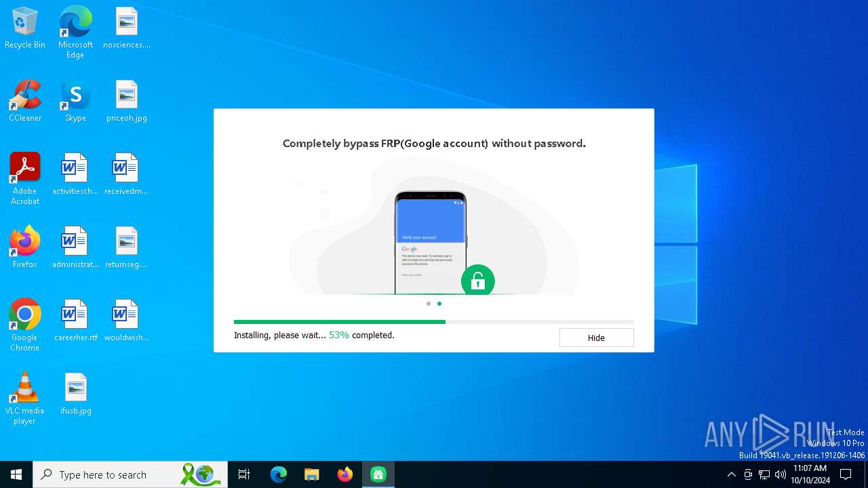Click the '53%' progress percentage text

pyautogui.click(x=339, y=335)
